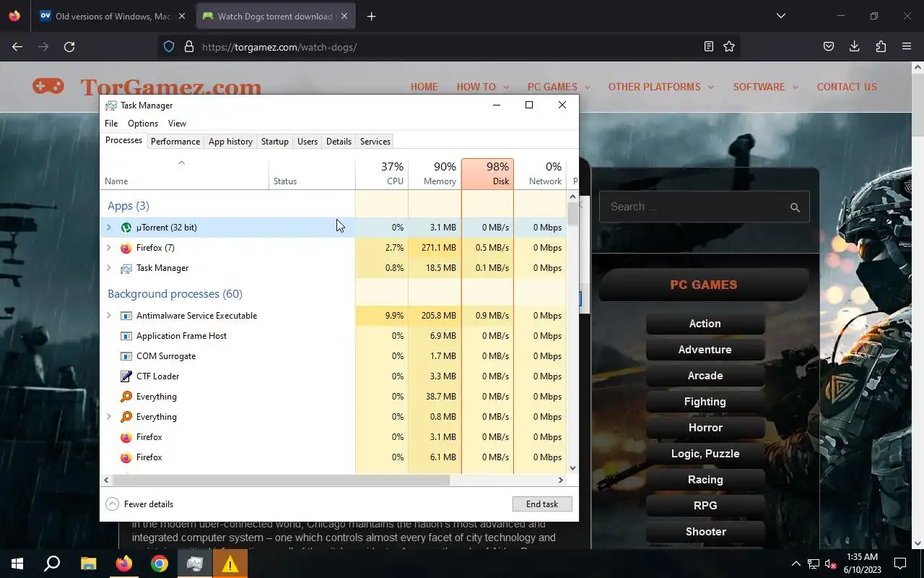Click CTF Loader process icon

point(126,376)
